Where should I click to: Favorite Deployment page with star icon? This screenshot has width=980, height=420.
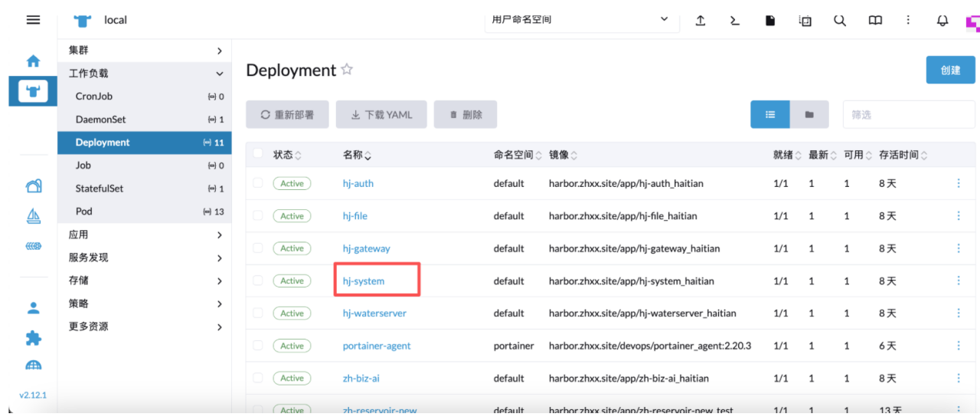click(x=347, y=70)
